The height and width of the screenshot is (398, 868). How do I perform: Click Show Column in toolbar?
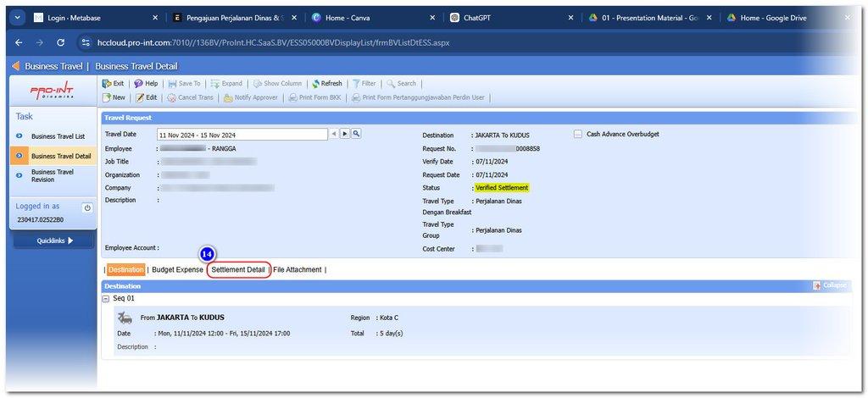tap(277, 84)
